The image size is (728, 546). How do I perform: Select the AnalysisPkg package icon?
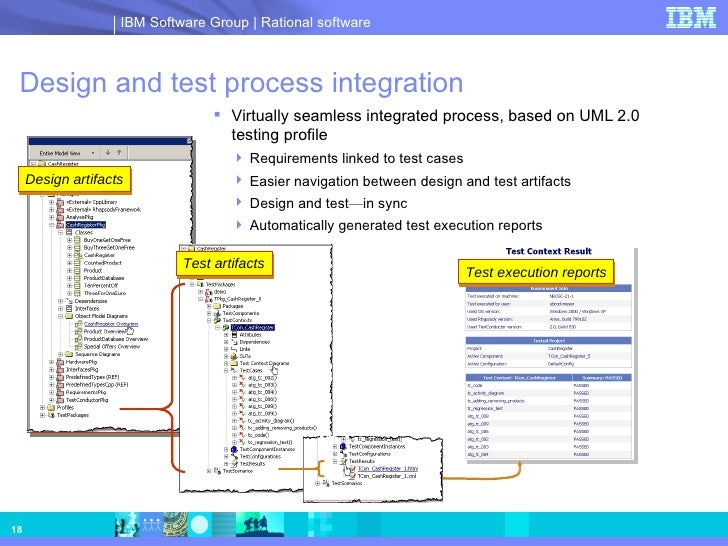60,217
